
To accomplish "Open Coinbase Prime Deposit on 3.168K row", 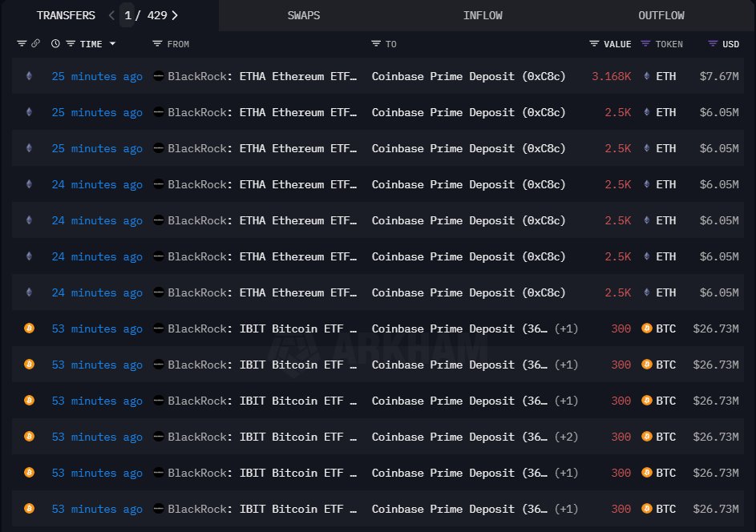I will (x=468, y=76).
